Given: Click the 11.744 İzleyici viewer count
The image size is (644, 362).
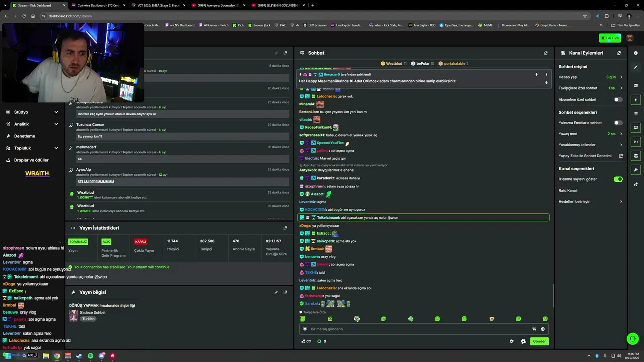Looking at the screenshot, I should [x=173, y=245].
